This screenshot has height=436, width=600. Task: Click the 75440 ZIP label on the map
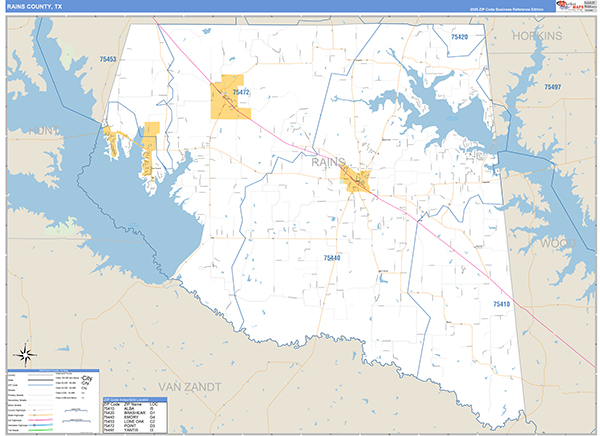pos(332,258)
